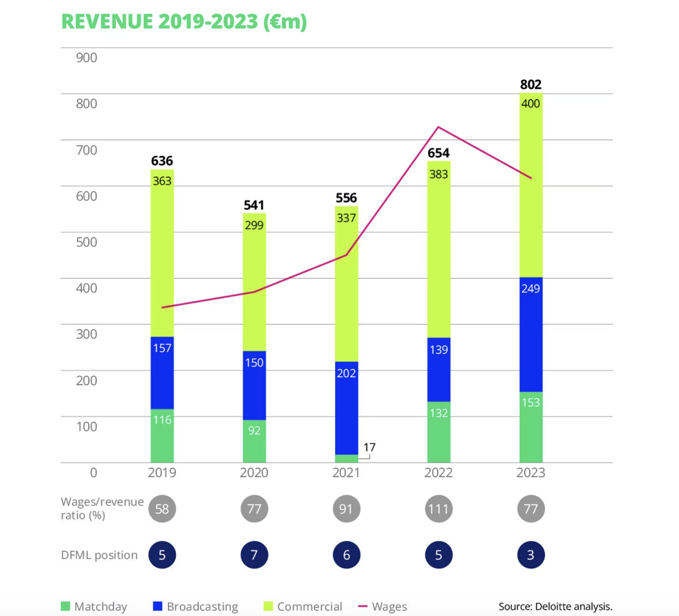The height and width of the screenshot is (616, 679).
Task: Click the 2022 wages ratio circle showing 111
Action: [438, 509]
